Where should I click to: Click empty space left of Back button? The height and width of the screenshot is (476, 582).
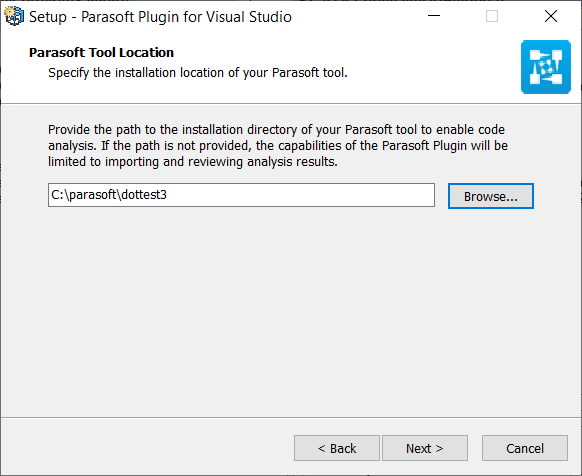click(148, 448)
